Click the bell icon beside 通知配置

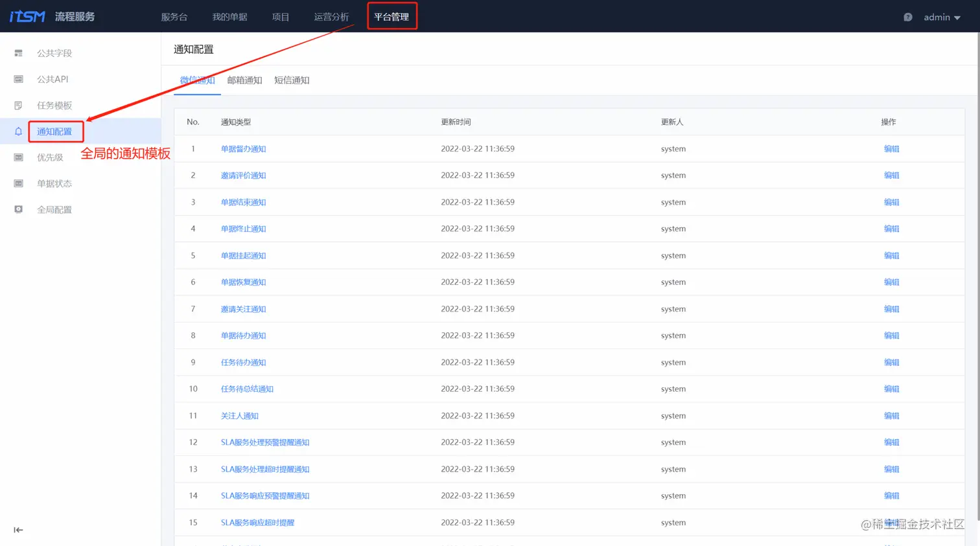click(18, 131)
